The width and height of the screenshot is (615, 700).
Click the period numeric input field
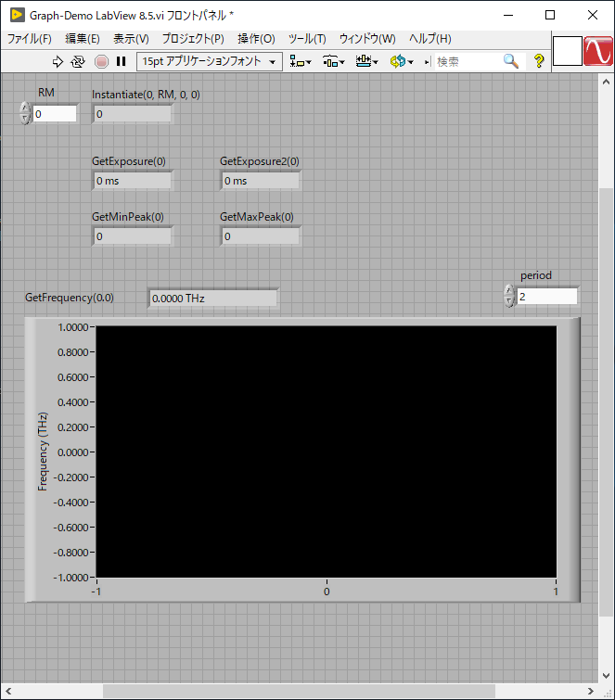point(546,297)
